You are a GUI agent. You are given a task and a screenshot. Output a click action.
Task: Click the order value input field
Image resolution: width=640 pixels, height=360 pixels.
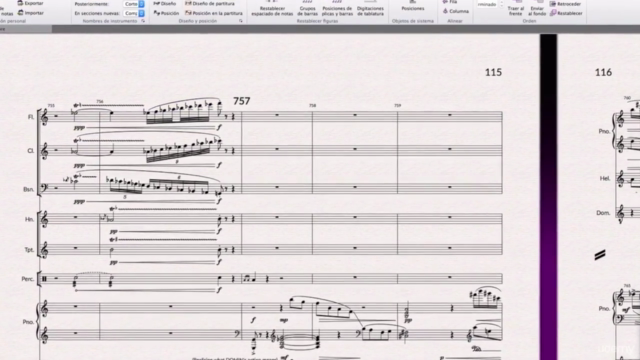(x=487, y=4)
